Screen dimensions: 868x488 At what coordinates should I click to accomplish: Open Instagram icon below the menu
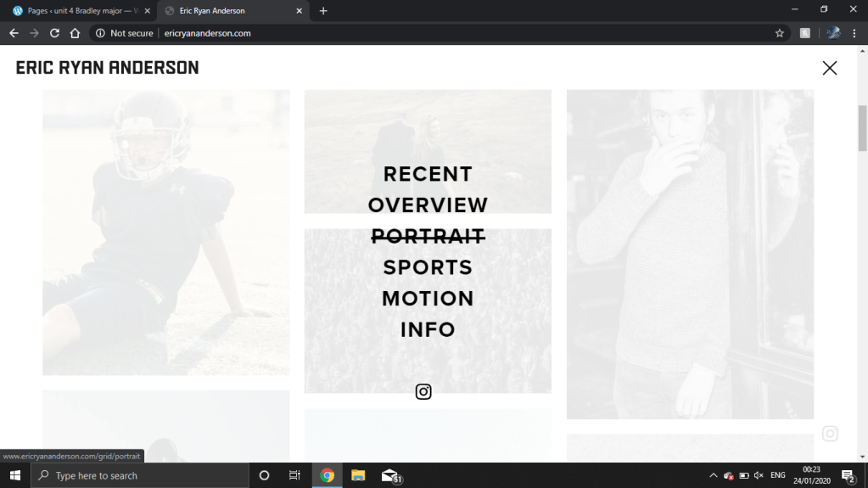[423, 391]
